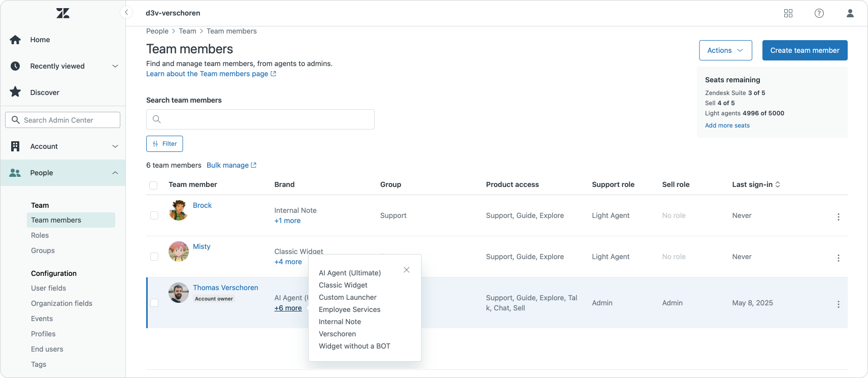This screenshot has width=868, height=378.
Task: Click the Add more seats link
Action: click(727, 125)
